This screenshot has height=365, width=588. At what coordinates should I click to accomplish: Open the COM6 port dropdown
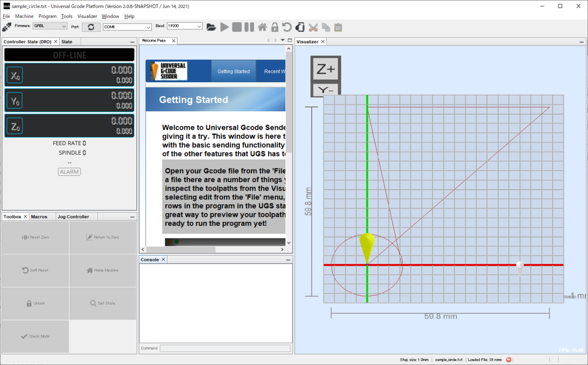coord(127,27)
